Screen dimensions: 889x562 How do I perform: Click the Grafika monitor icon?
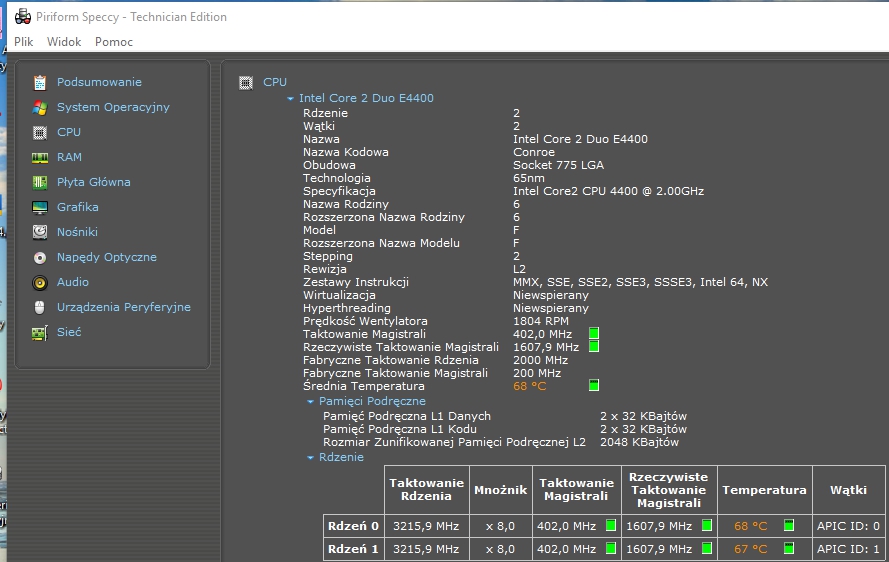coord(40,208)
